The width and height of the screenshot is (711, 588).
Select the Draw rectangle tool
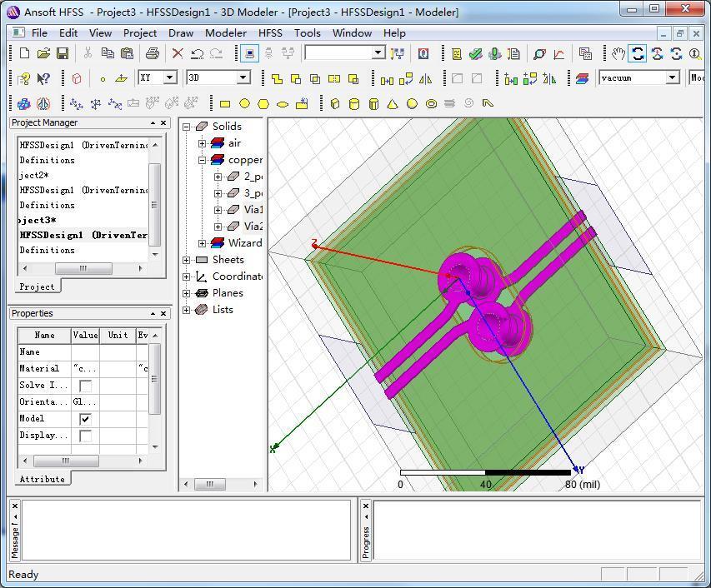tap(225, 104)
